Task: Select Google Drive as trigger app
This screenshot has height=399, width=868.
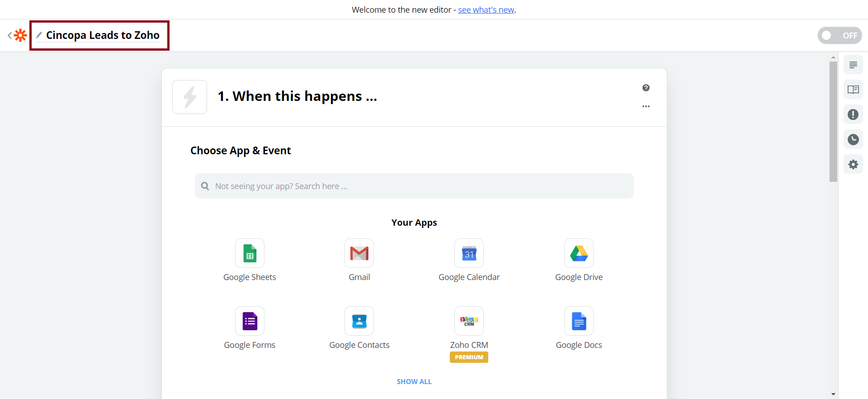Action: point(579,253)
